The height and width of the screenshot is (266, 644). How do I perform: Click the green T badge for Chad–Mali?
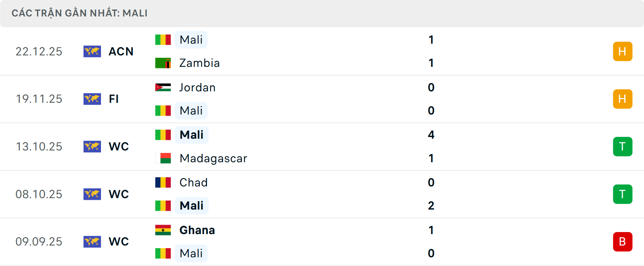click(623, 194)
